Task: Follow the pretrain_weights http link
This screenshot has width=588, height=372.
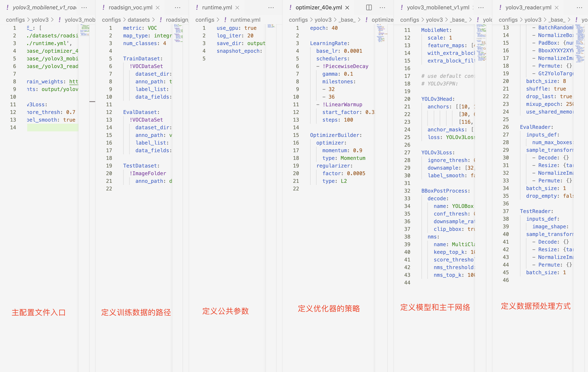Action: pyautogui.click(x=73, y=82)
